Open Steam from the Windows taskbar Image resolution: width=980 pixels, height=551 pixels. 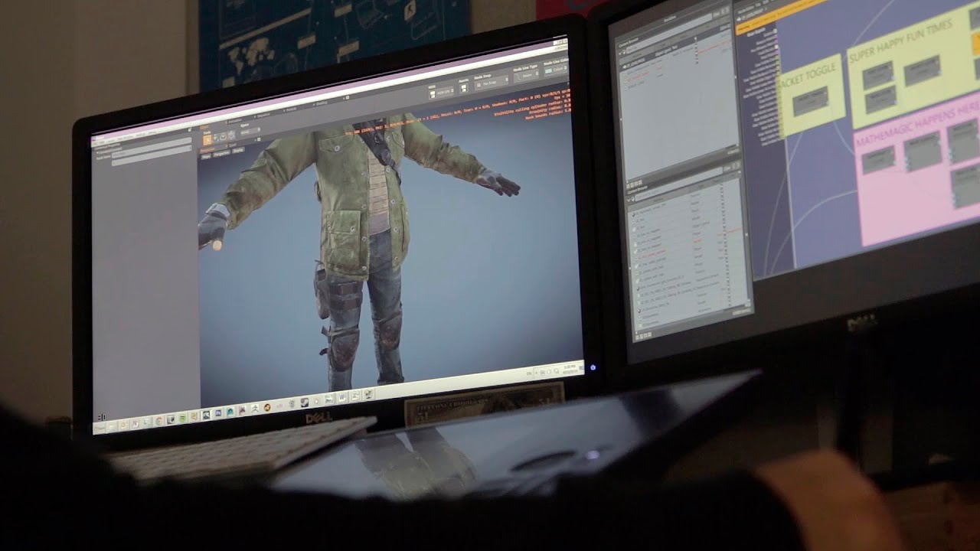click(304, 403)
